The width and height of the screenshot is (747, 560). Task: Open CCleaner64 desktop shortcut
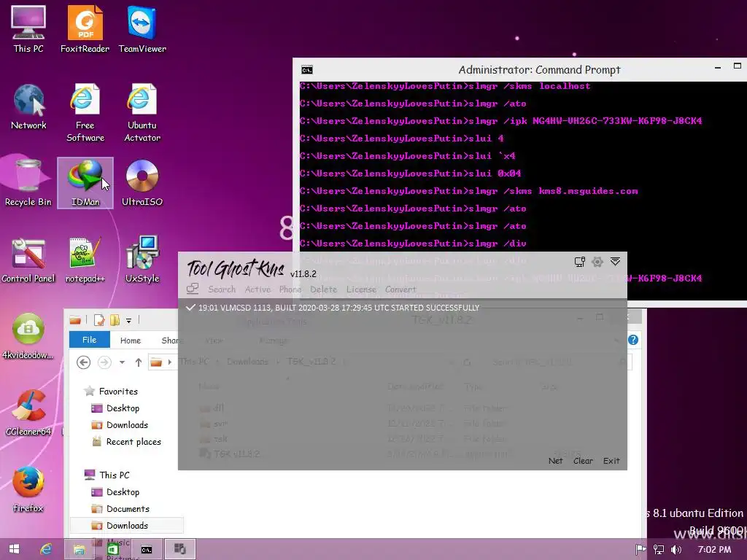point(28,413)
